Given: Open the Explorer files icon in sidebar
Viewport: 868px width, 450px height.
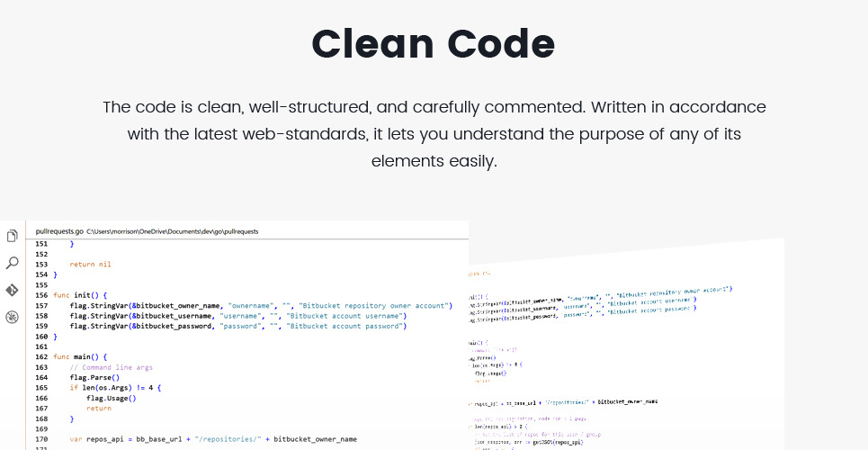Looking at the screenshot, I should pyautogui.click(x=13, y=237).
